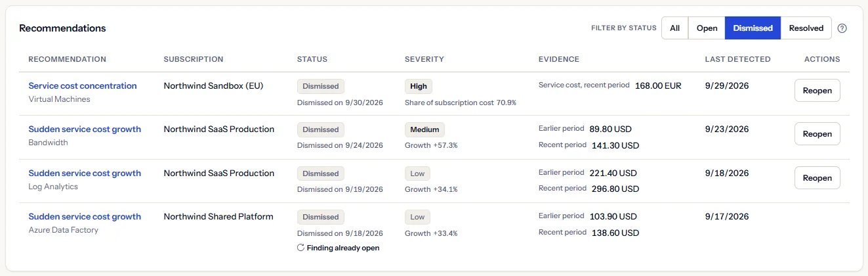
Task: Reopen the Log Analytics cost growth finding
Action: point(817,178)
